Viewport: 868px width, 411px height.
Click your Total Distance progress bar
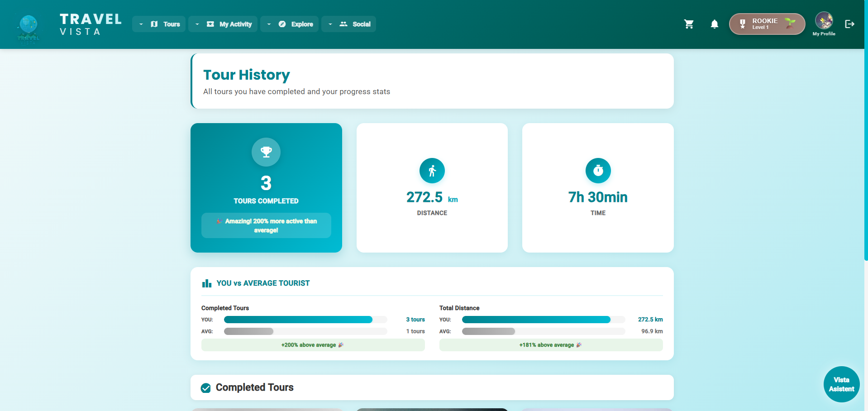[536, 320]
